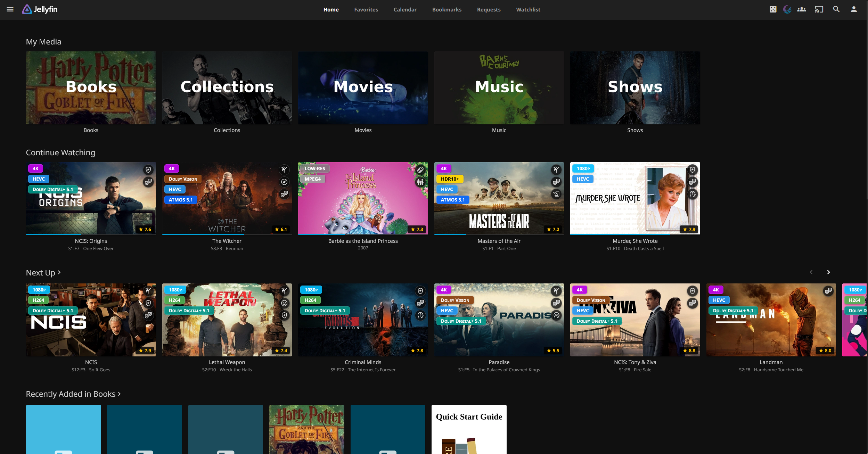The width and height of the screenshot is (868, 454).
Task: Open 'S2:E10 - Wreck the Halls' episode link
Action: click(x=227, y=370)
